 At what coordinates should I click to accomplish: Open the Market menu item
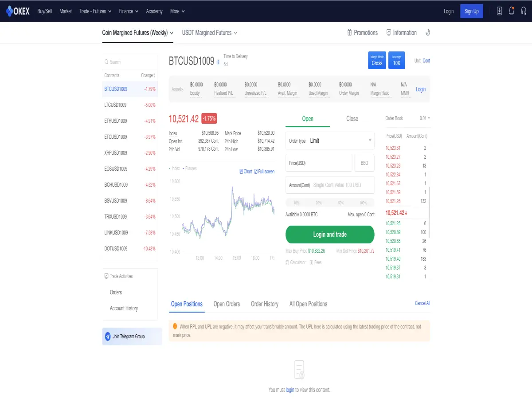click(x=66, y=11)
